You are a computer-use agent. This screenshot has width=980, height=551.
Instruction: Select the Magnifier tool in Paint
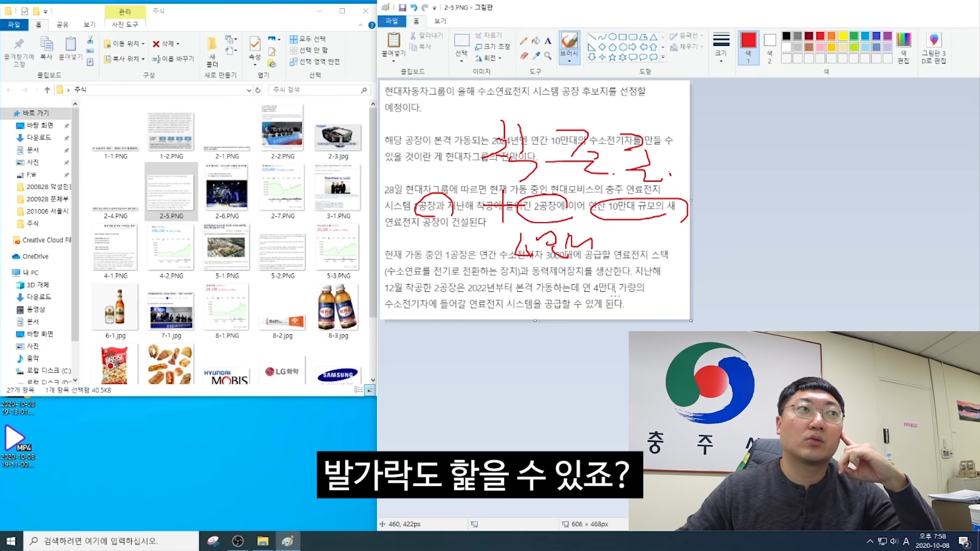coord(548,56)
